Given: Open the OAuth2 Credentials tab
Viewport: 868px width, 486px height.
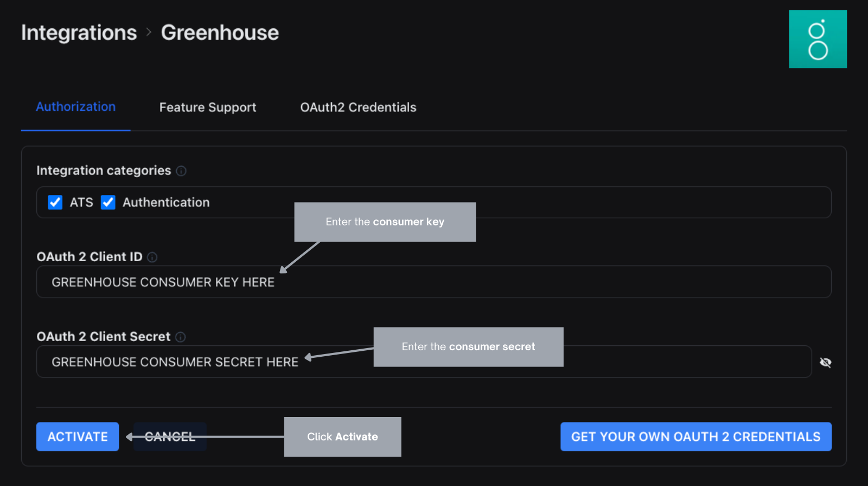Looking at the screenshot, I should tap(358, 108).
